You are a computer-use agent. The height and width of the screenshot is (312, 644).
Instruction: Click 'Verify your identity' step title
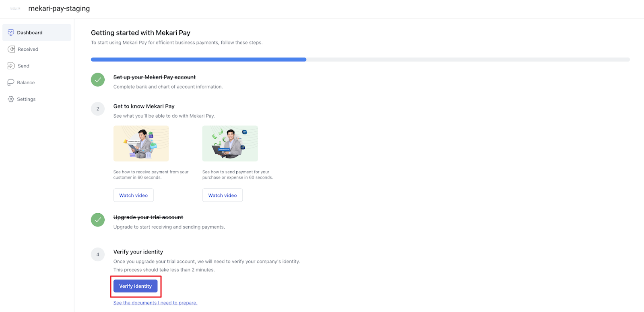138,252
